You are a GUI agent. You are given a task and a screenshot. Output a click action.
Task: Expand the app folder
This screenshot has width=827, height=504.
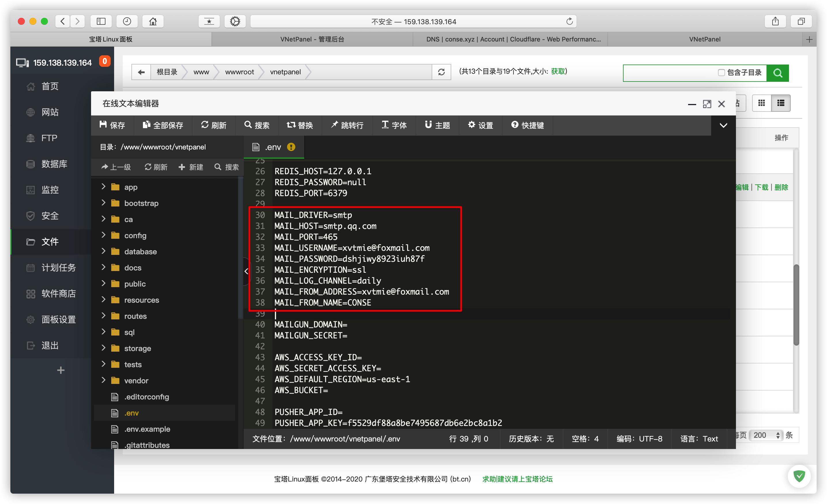(103, 187)
